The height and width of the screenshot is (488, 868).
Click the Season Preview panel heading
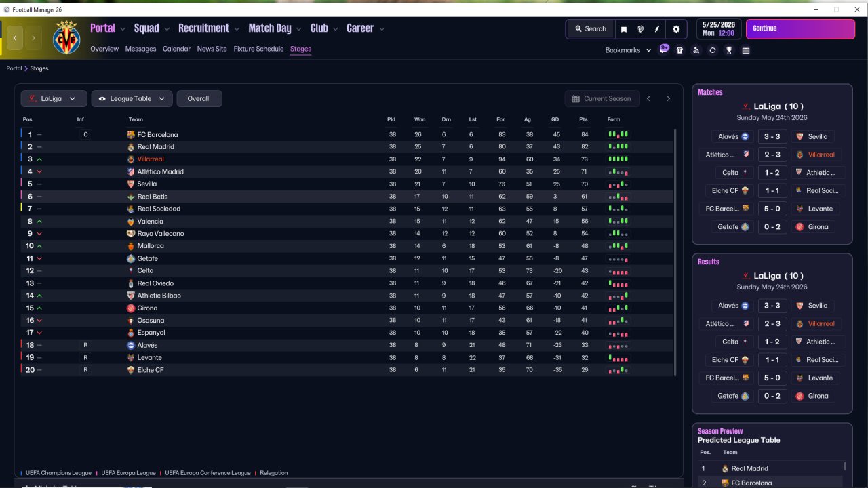pos(720,431)
